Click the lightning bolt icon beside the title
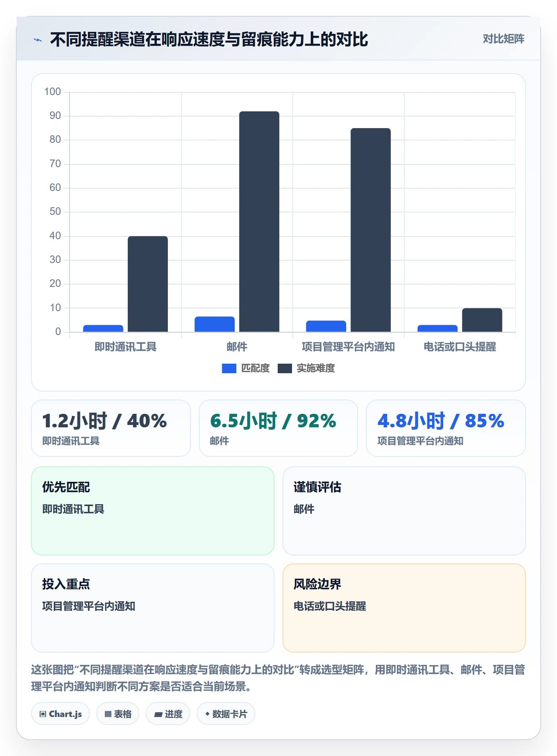557x756 pixels. coord(38,40)
